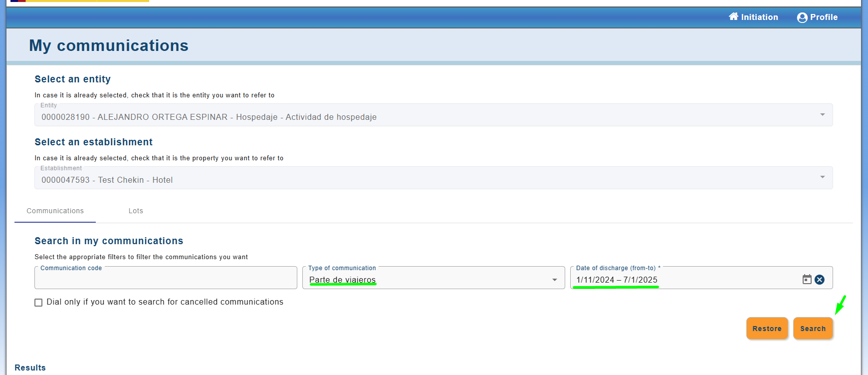The image size is (868, 375).
Task: Click the Select an entity heading
Action: coord(72,79)
